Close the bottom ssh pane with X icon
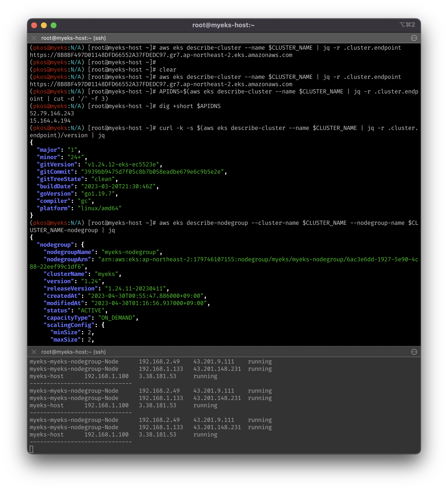Screen dimensions: 448x490 coord(34,352)
